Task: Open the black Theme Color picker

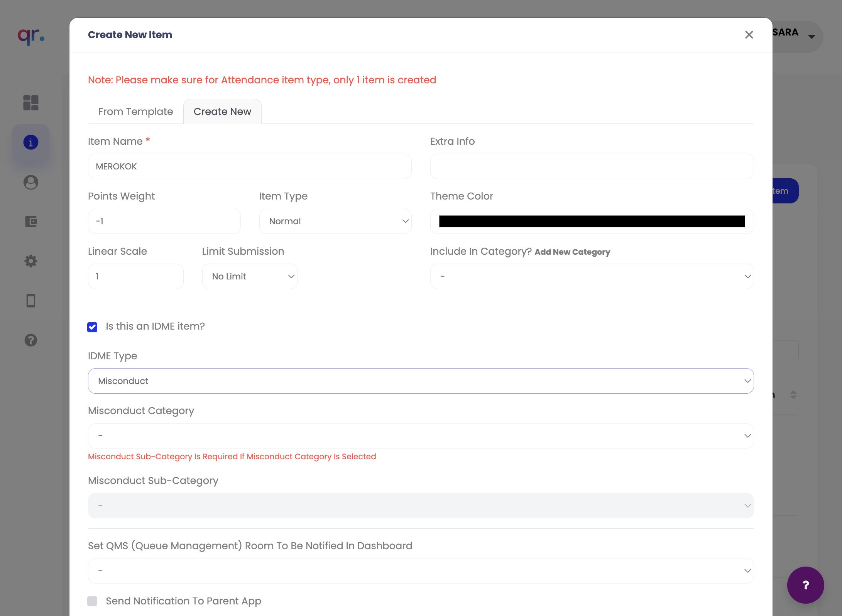Action: click(x=592, y=221)
